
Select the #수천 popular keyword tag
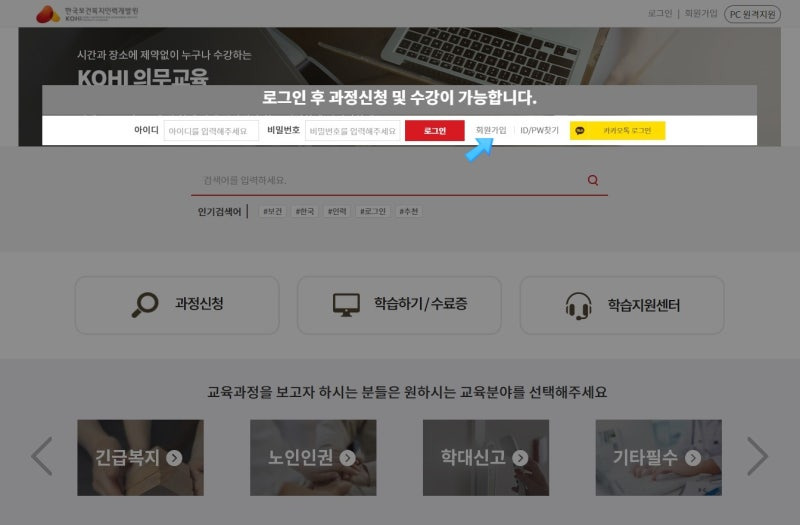[408, 211]
